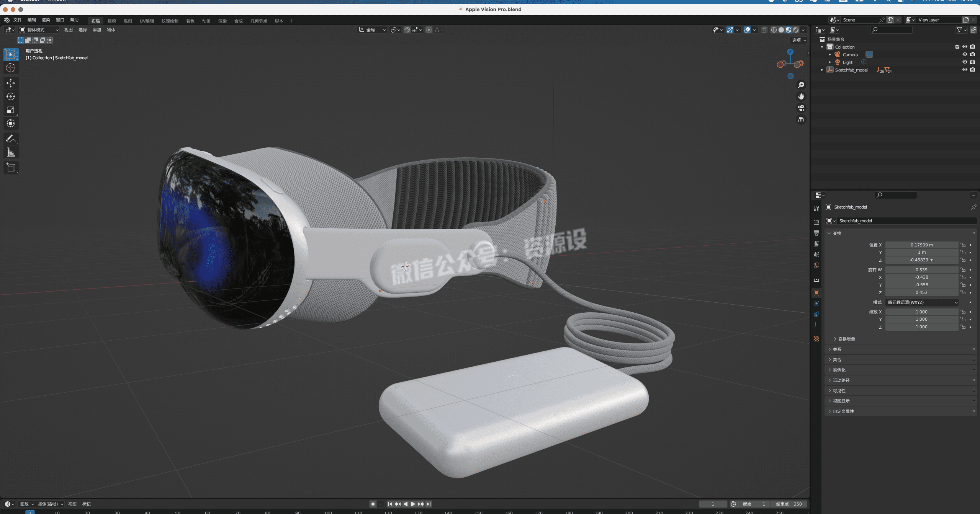The height and width of the screenshot is (514, 980).
Task: Click the pan hand viewport icon
Action: pyautogui.click(x=801, y=96)
